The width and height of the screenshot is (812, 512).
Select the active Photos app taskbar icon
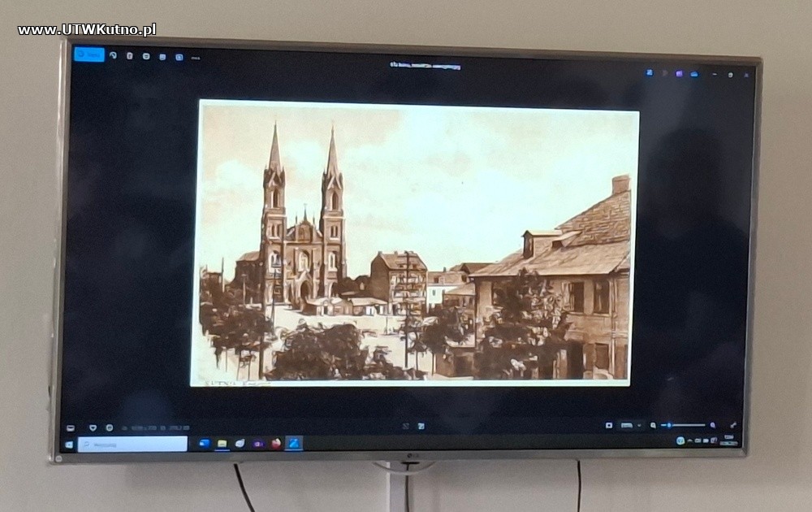pyautogui.click(x=294, y=443)
